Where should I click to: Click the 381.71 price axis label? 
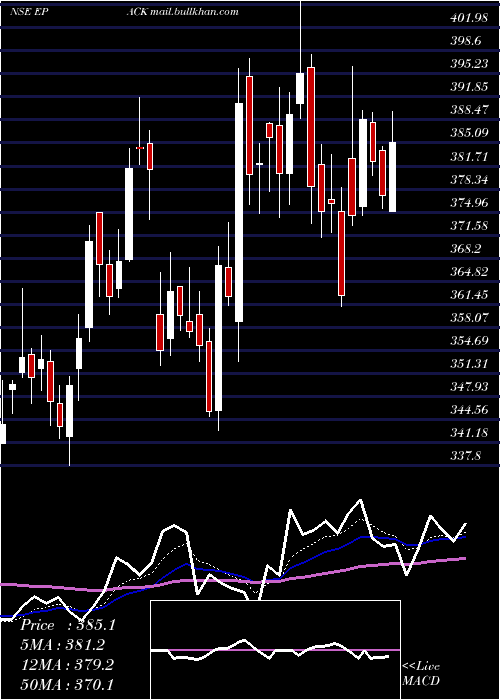pyautogui.click(x=467, y=157)
